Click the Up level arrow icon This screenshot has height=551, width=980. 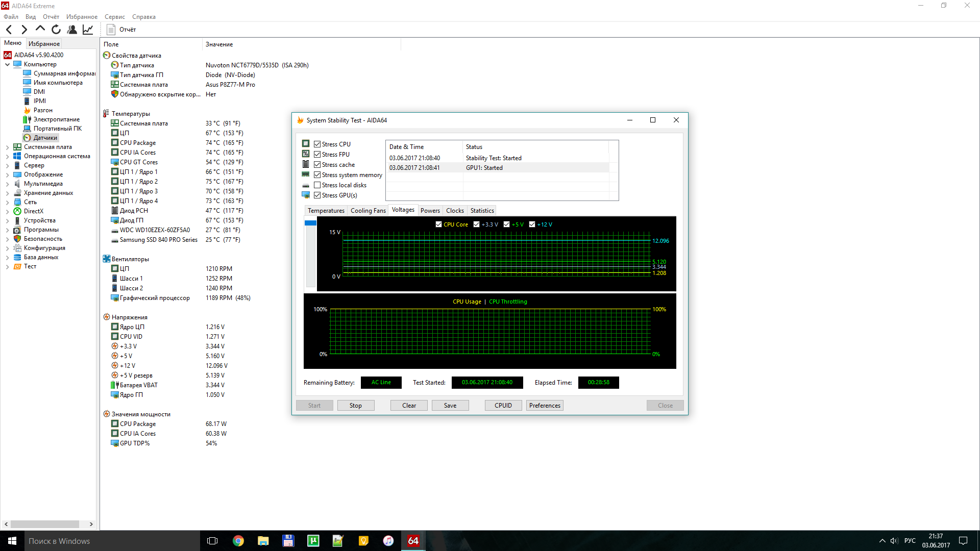(x=40, y=29)
